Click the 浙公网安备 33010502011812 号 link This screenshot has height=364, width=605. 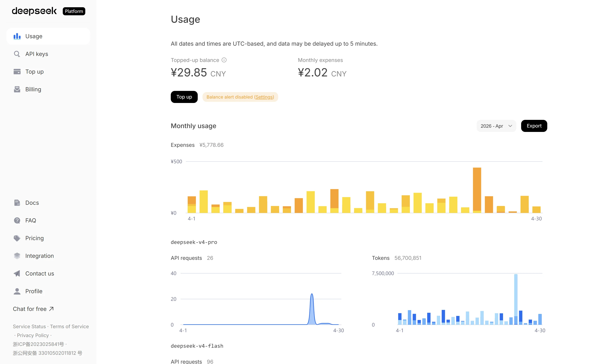(x=47, y=353)
